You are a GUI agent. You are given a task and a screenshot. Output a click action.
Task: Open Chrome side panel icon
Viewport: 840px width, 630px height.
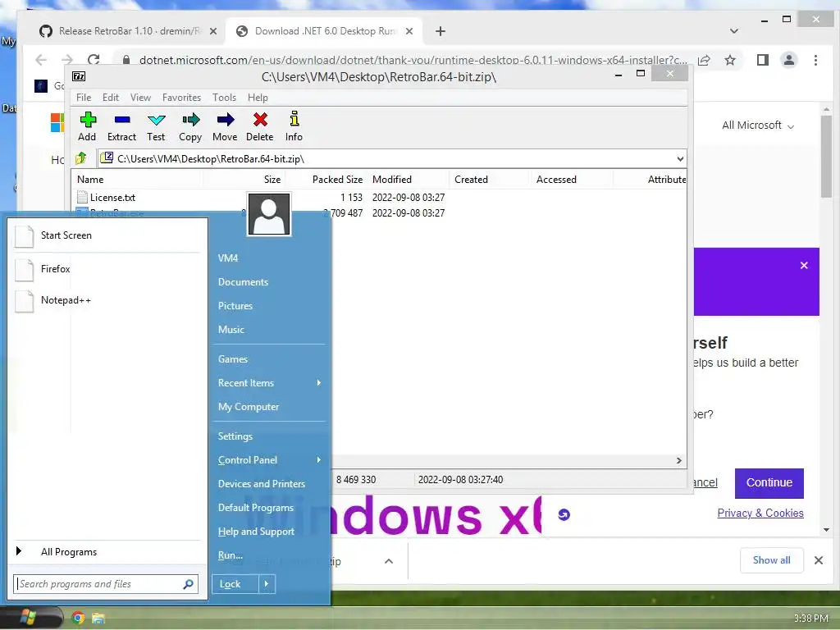coord(762,60)
